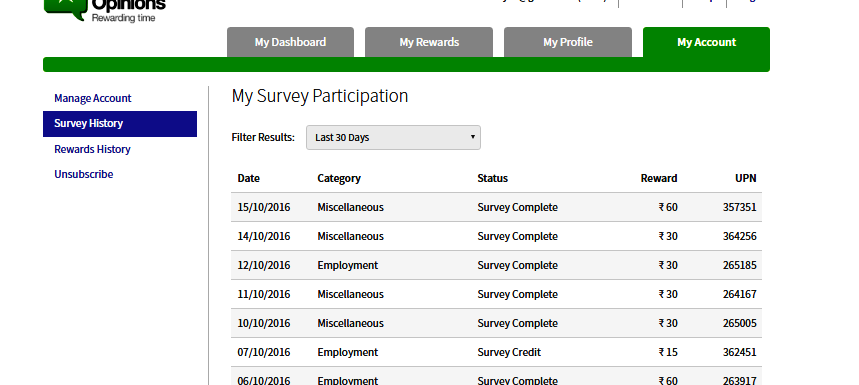Click the Unsubscribe link
The width and height of the screenshot is (859, 385).
[83, 174]
